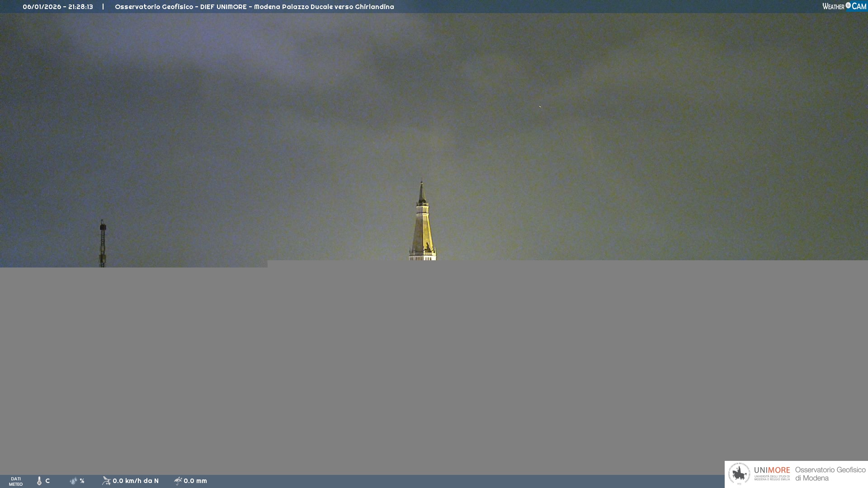868x488 pixels.
Task: Click the Osservatorio Geofisico di Modena logo text
Action: click(x=830, y=474)
